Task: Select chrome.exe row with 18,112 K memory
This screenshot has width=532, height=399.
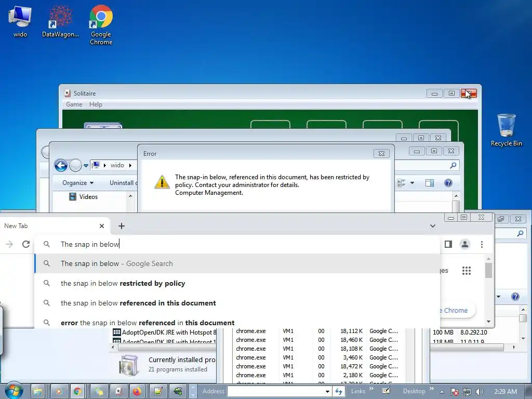Action: (x=317, y=331)
